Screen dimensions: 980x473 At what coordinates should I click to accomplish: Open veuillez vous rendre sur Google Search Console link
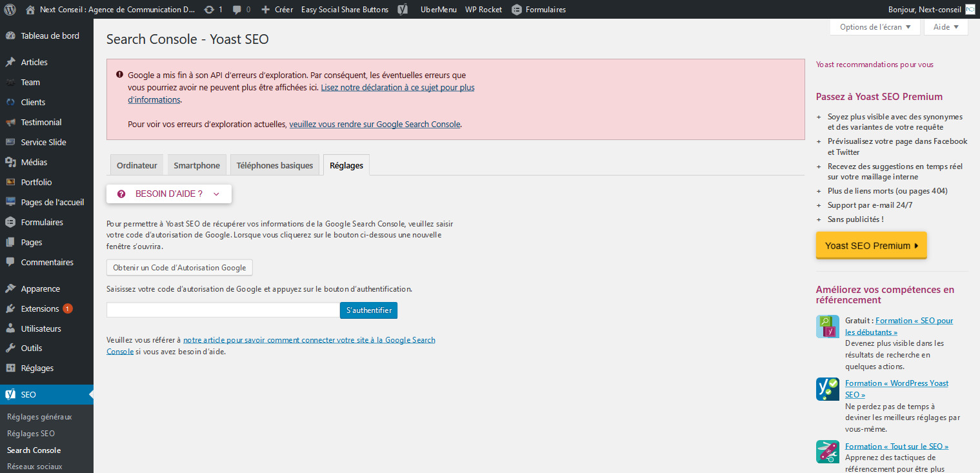point(375,124)
